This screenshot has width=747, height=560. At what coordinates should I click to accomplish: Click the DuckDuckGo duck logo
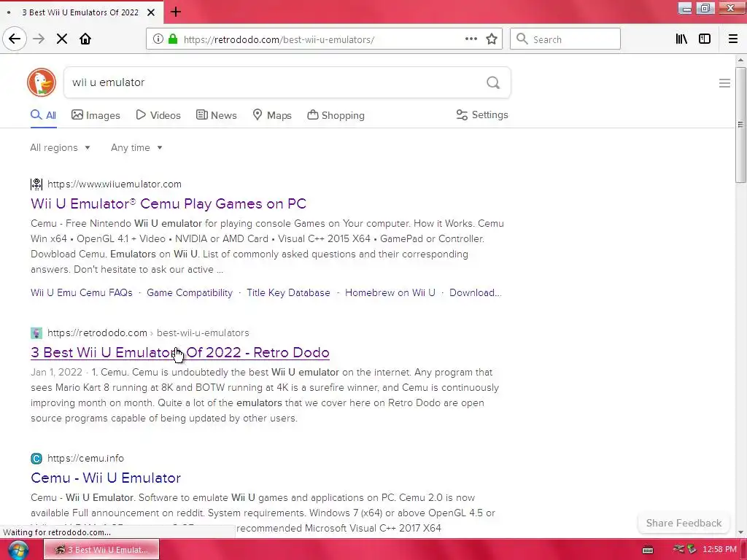42,82
